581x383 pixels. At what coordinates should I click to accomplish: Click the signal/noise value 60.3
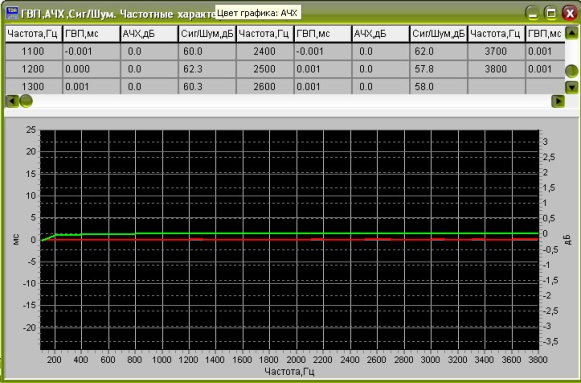(x=207, y=87)
